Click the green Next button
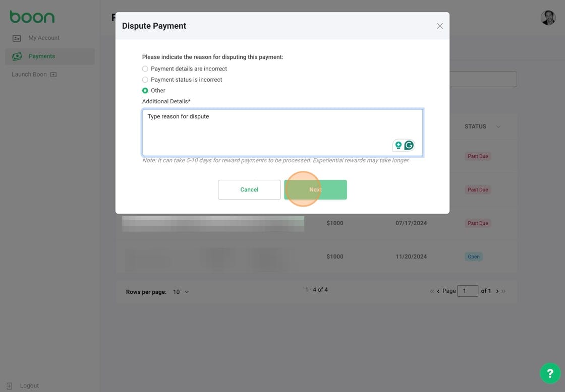Viewport: 565px width, 392px height. pos(315,189)
